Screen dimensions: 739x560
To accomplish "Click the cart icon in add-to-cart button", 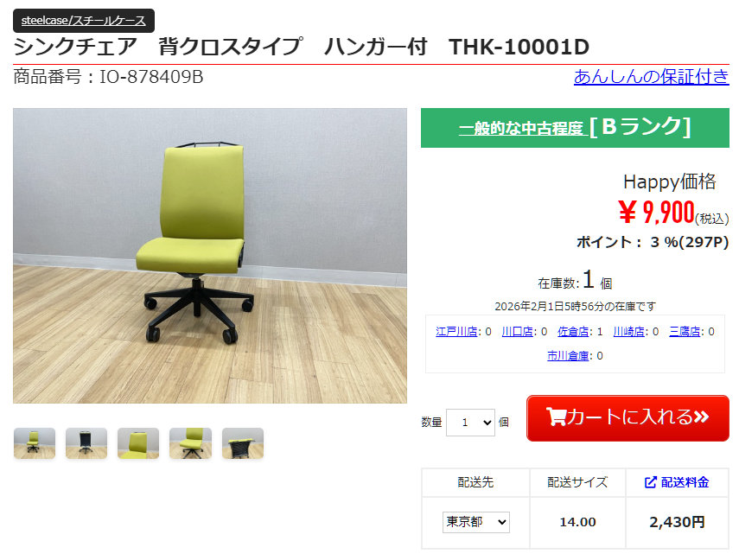I will (x=556, y=417).
